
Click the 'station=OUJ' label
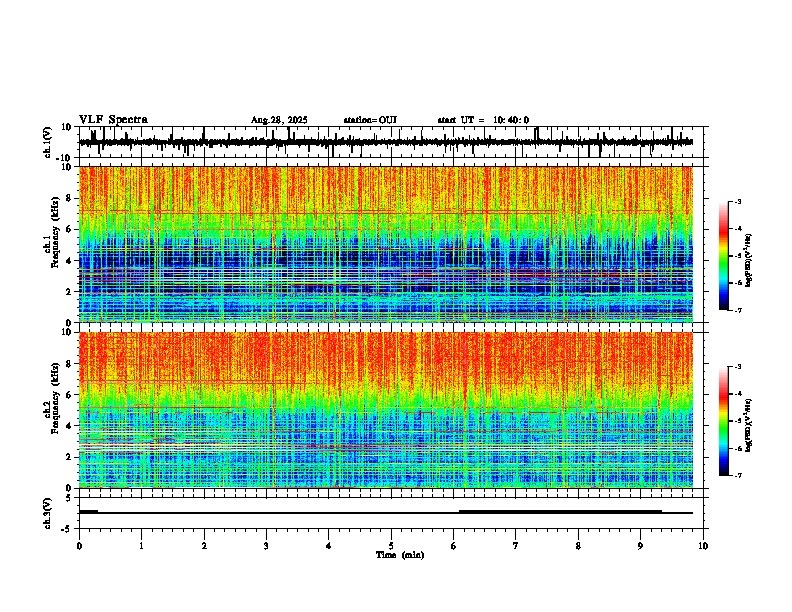pos(370,120)
